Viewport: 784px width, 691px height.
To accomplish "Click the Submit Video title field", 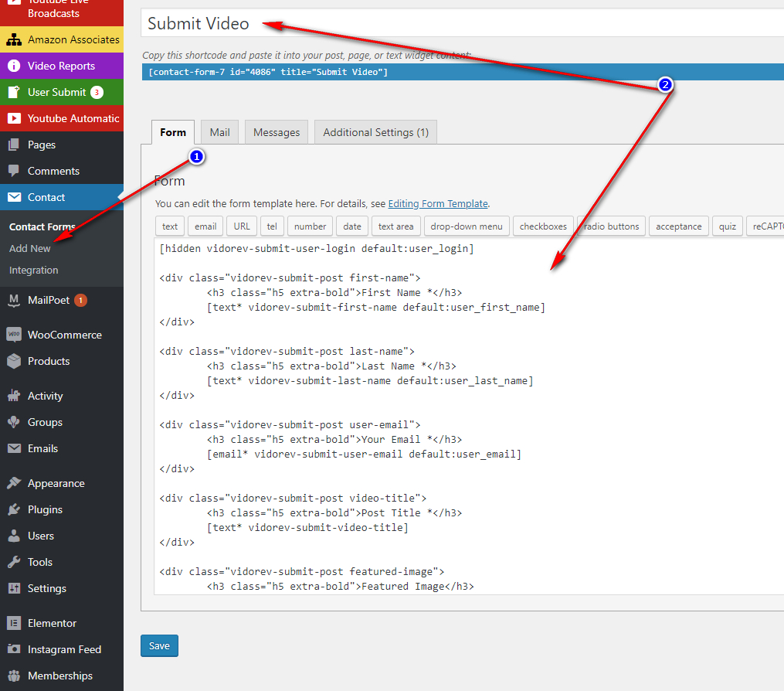I will pos(463,23).
